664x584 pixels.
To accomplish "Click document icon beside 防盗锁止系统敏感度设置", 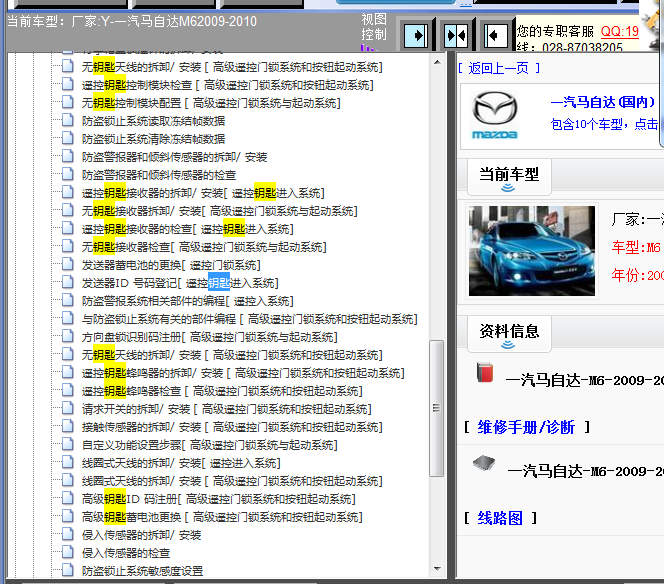I will pos(67,570).
